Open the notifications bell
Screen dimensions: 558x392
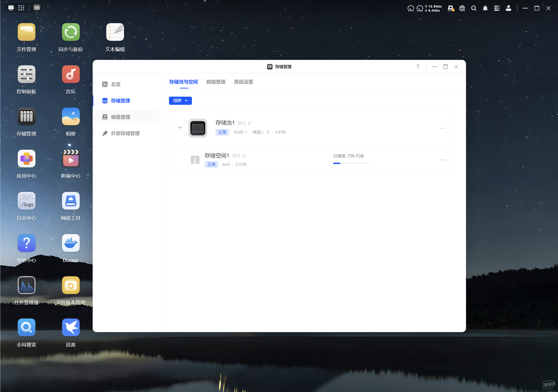point(485,8)
